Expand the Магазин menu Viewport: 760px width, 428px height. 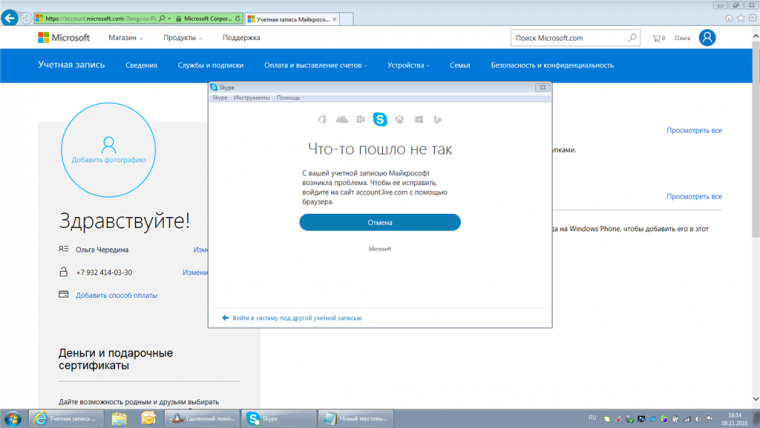coord(126,37)
